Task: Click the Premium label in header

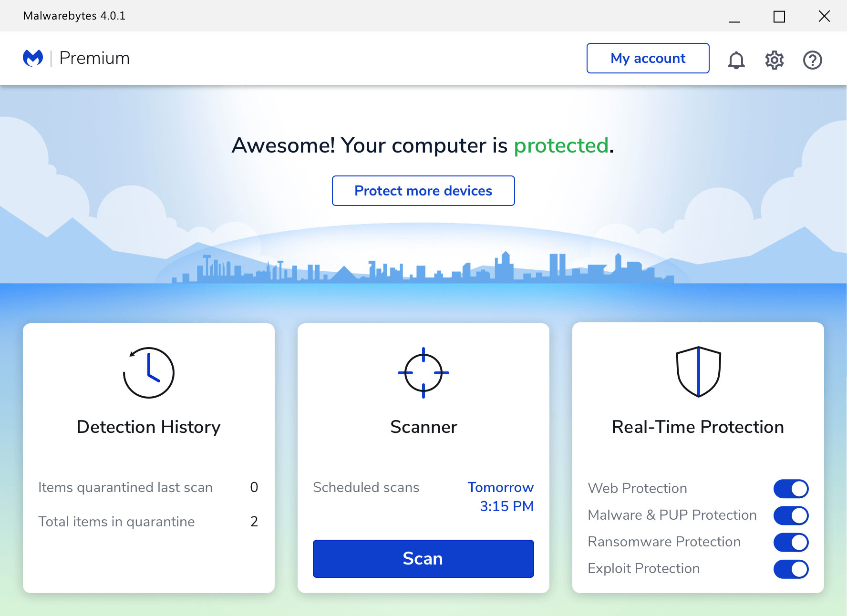Action: tap(94, 58)
